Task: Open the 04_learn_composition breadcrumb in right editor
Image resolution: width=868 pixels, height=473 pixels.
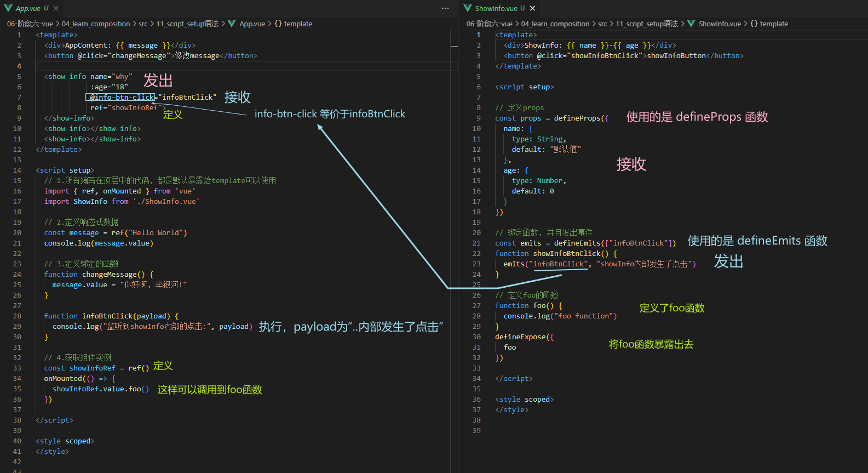Action: tap(555, 24)
